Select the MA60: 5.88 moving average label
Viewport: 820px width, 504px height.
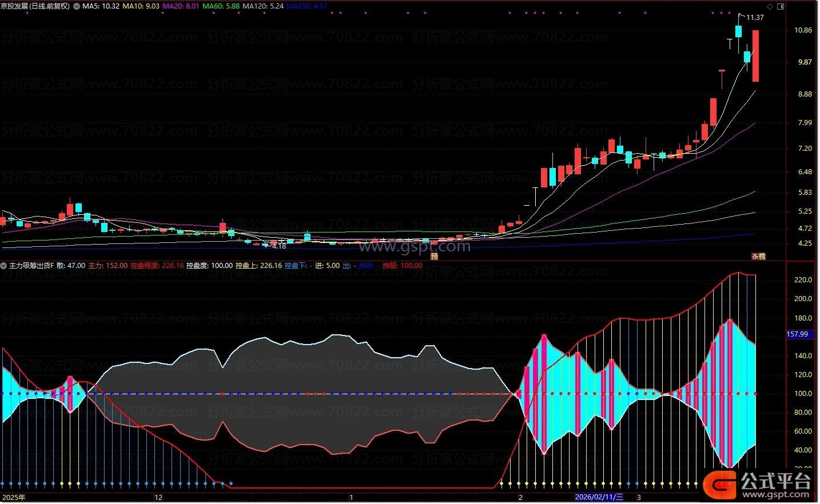tap(221, 6)
